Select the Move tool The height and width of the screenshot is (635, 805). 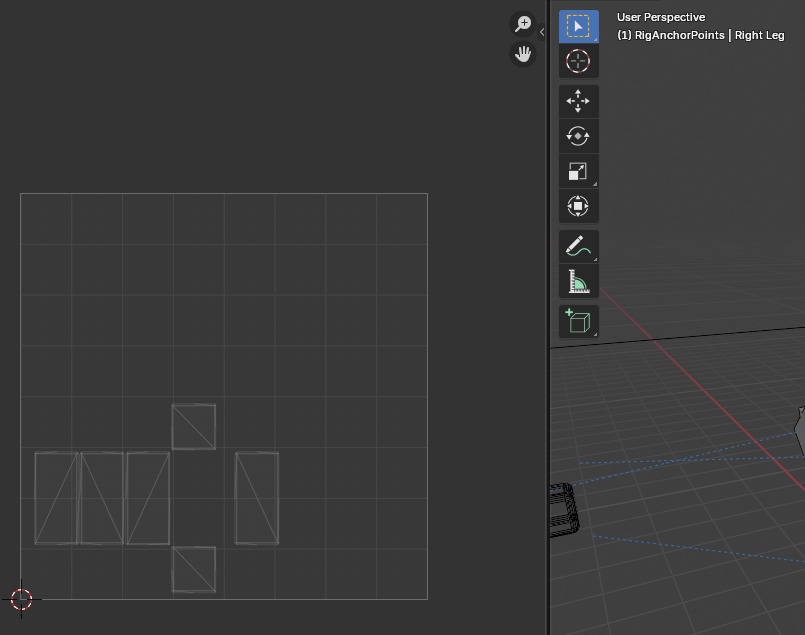tap(578, 101)
